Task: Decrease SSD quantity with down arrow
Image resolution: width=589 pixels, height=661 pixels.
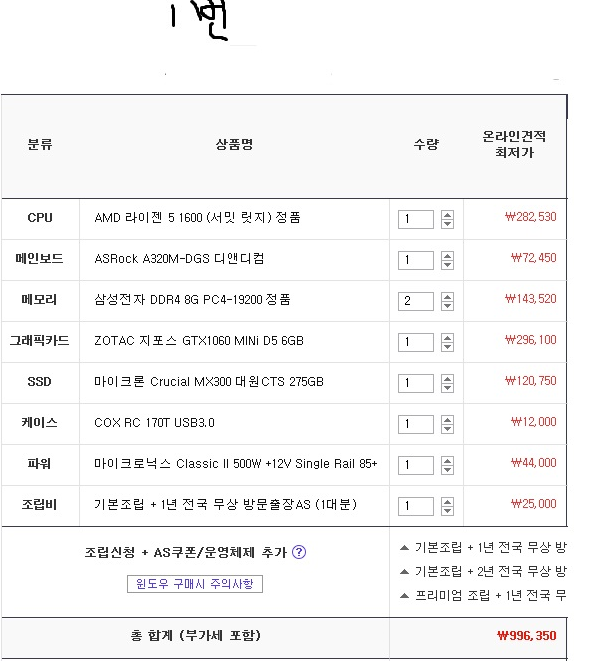Action: (447, 388)
